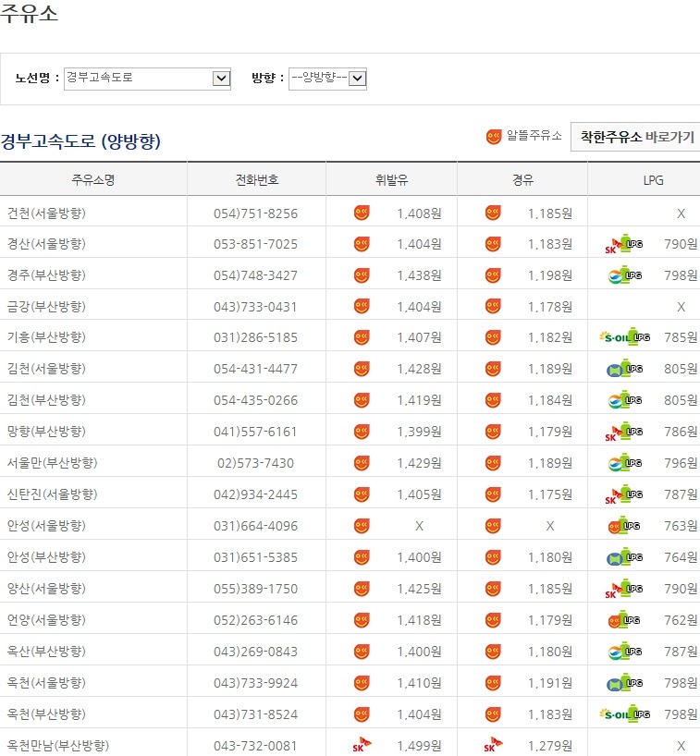The image size is (700, 756).
Task: Select station name 경산(서울방향)
Action: (46, 244)
